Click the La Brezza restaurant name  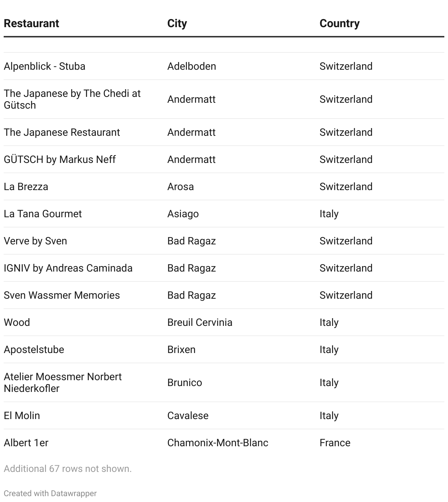pos(26,187)
